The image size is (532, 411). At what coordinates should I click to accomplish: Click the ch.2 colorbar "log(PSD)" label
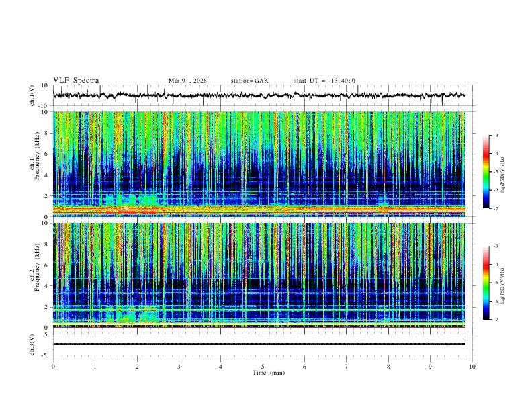coord(503,285)
